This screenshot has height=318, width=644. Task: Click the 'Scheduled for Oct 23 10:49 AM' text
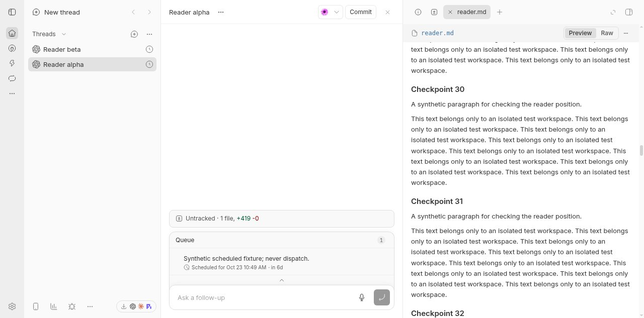pyautogui.click(x=229, y=267)
